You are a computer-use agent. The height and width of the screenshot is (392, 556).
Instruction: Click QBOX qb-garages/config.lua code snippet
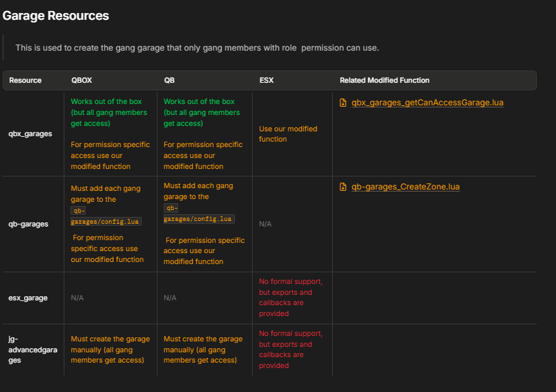pyautogui.click(x=105, y=216)
